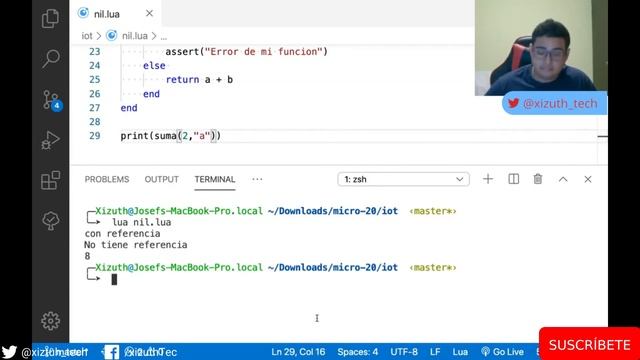Click the Facebook icon in bottom overlay
Image resolution: width=640 pixels, height=360 pixels.
click(x=111, y=352)
